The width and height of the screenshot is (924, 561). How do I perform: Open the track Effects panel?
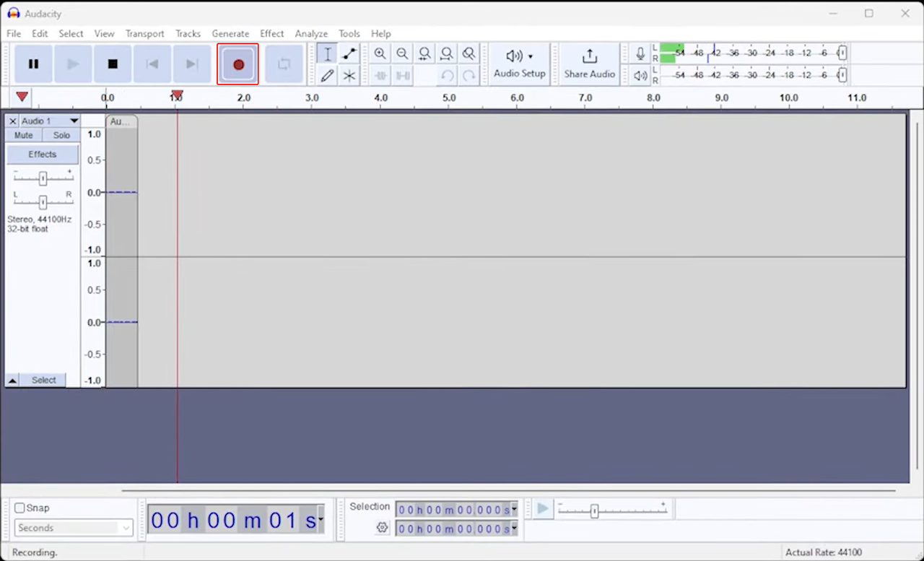pos(42,154)
